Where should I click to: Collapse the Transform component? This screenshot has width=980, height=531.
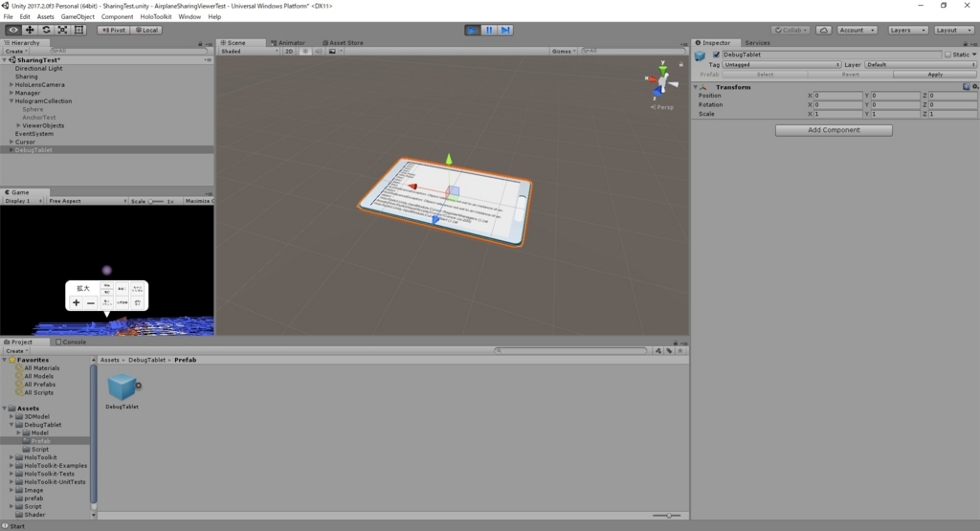click(x=696, y=87)
